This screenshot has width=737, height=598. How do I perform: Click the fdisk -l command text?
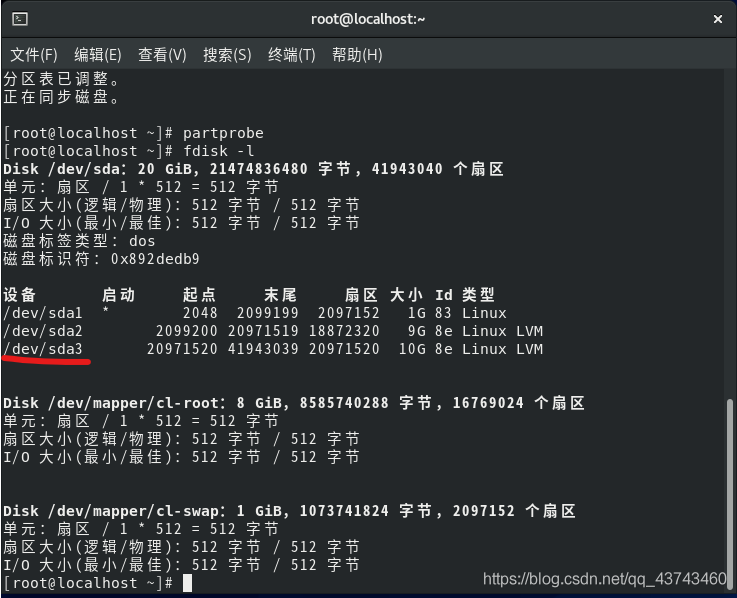(219, 151)
